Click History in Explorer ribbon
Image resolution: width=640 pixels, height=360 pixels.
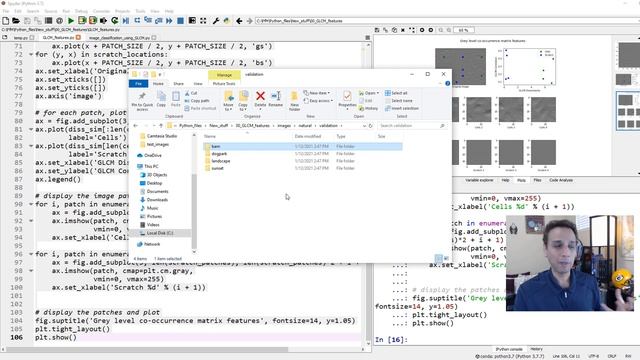pyautogui.click(x=368, y=109)
